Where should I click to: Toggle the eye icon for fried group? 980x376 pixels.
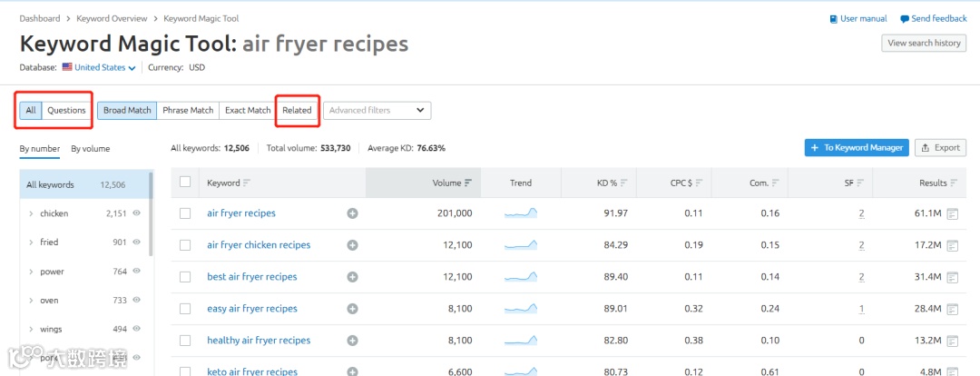point(137,242)
